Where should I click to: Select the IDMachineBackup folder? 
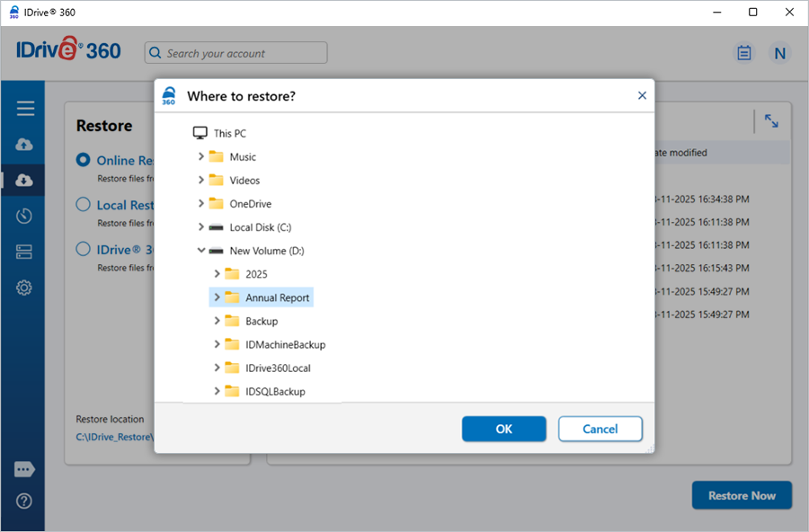(x=285, y=344)
